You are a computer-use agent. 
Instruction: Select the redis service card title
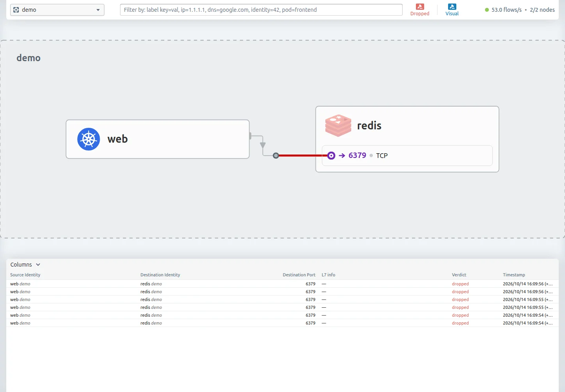click(x=369, y=125)
